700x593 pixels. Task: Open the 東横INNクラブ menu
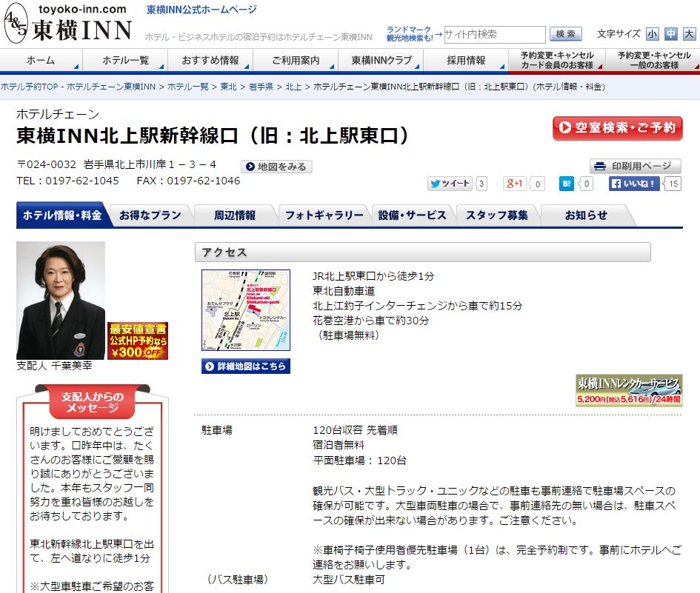pos(381,60)
